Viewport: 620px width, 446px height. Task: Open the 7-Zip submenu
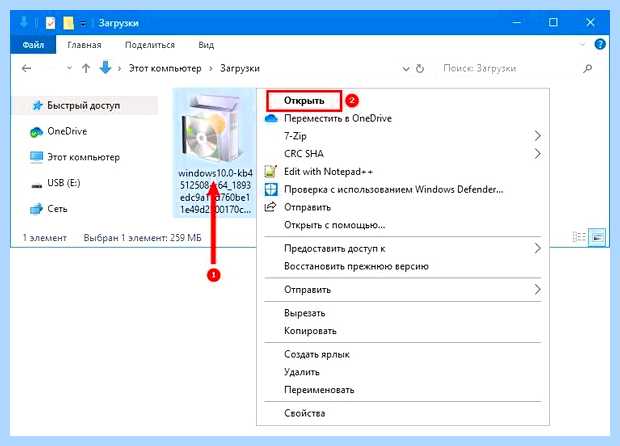pos(403,136)
